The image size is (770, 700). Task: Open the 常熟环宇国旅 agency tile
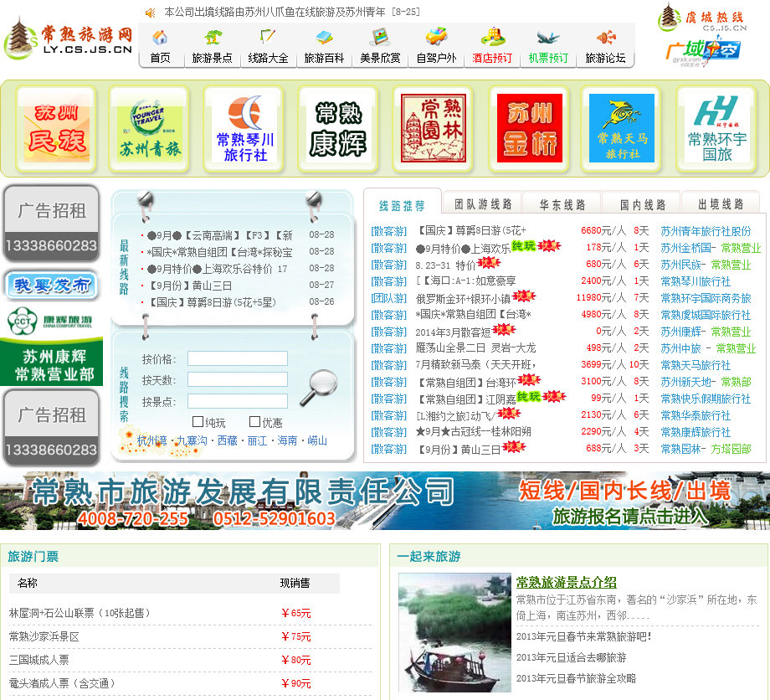tap(717, 129)
